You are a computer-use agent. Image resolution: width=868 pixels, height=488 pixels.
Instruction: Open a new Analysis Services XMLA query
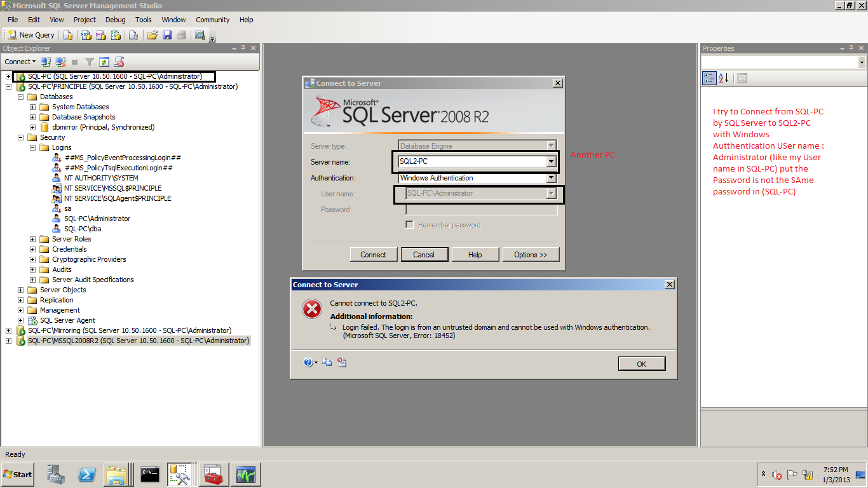click(x=115, y=35)
